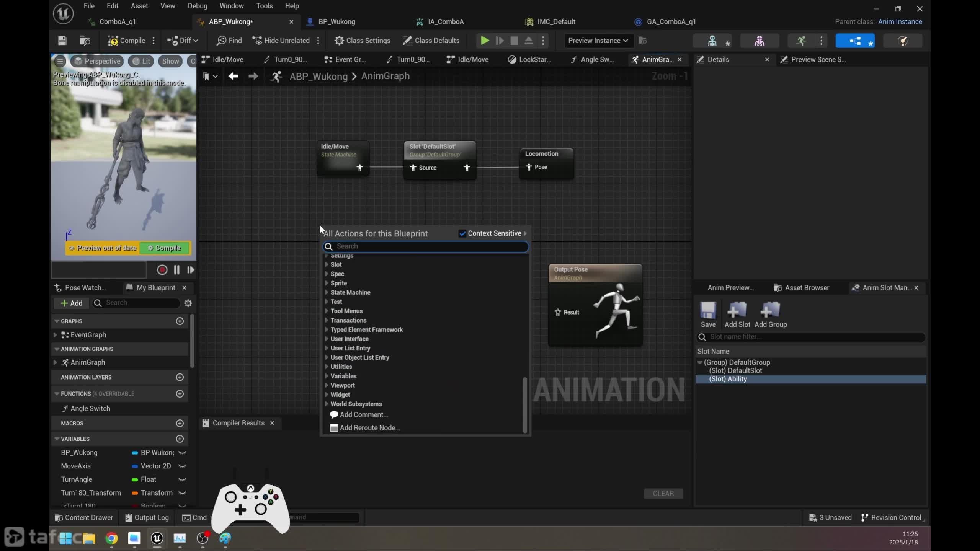The height and width of the screenshot is (551, 980).
Task: Switch to BP_Wukong tab
Action: [336, 22]
